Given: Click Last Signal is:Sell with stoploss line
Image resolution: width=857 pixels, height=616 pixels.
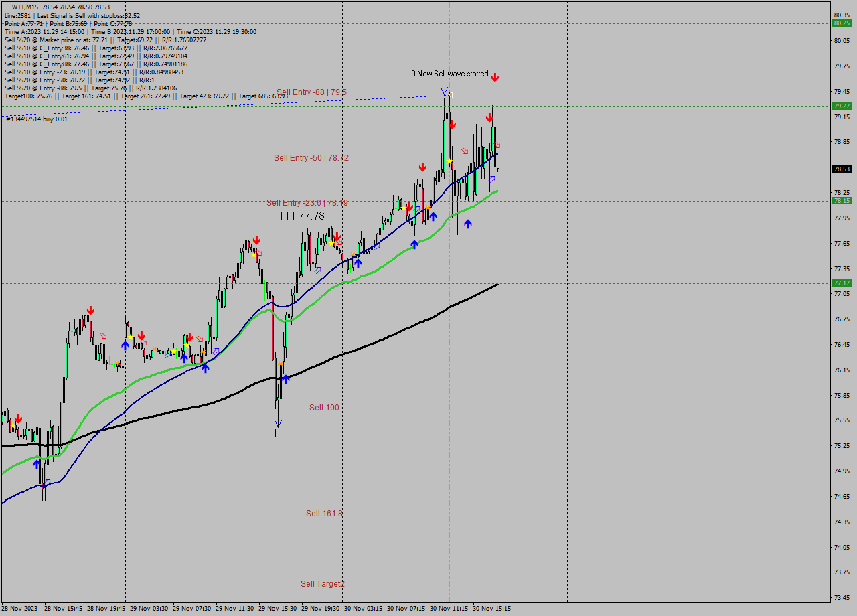Looking at the screenshot, I should pos(72,15).
